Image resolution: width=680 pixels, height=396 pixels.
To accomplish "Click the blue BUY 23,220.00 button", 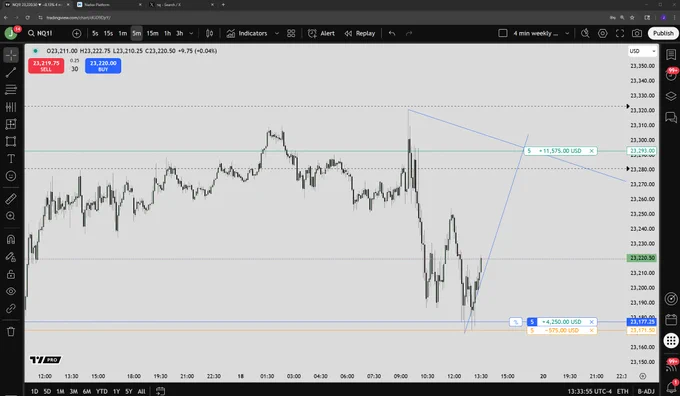I will pyautogui.click(x=103, y=66).
